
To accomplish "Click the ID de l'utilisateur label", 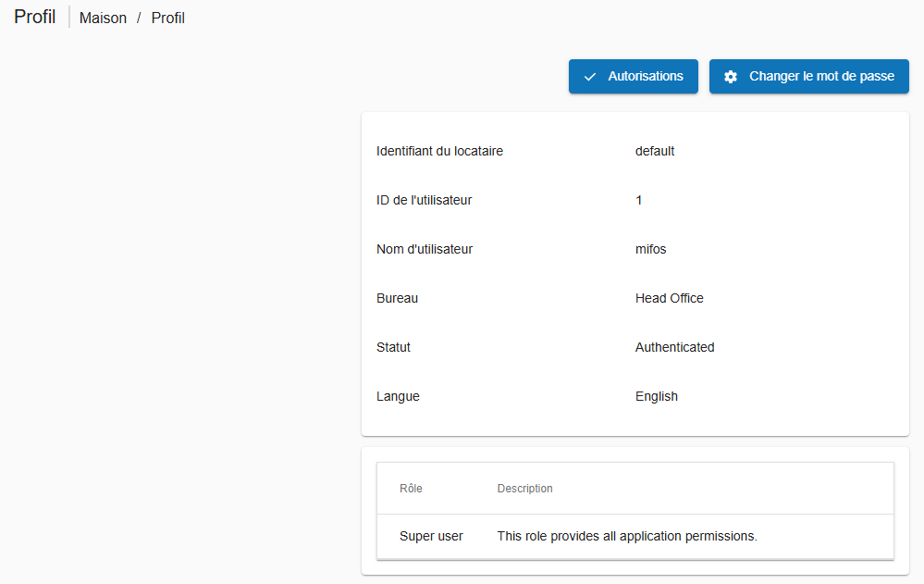I will (424, 200).
